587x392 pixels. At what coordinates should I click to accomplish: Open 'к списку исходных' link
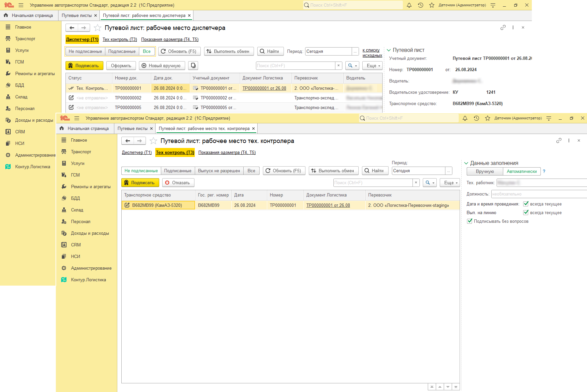[372, 53]
